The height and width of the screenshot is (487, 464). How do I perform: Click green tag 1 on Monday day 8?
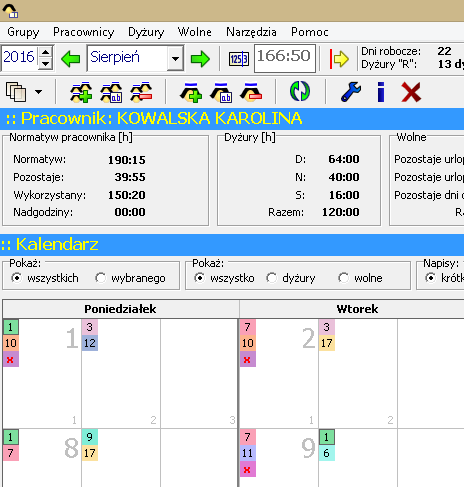tap(11, 437)
